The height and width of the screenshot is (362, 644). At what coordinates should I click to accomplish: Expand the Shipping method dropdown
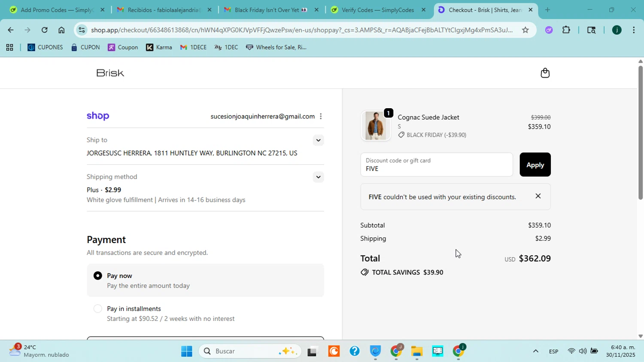tap(318, 177)
